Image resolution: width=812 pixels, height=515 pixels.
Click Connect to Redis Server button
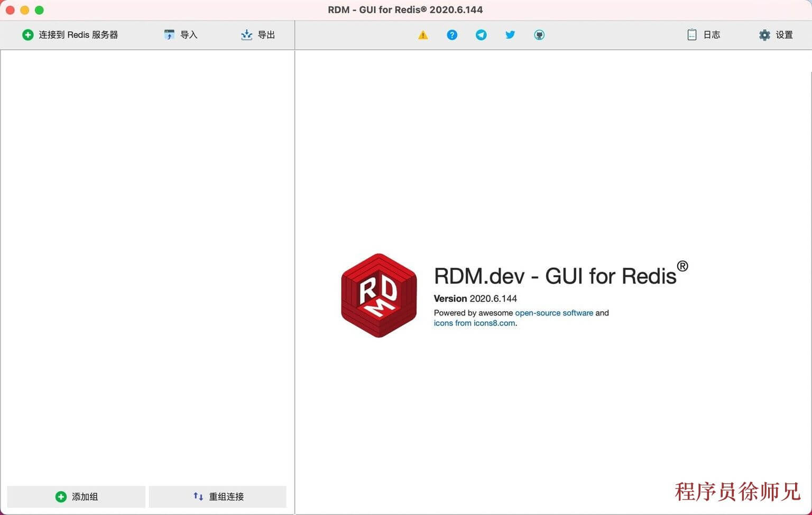(x=70, y=35)
